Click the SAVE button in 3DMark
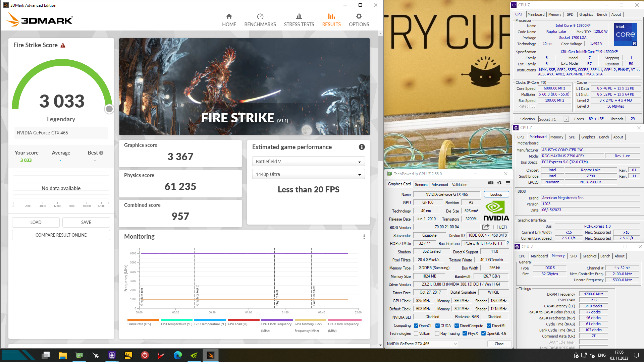This screenshot has width=644, height=362. click(86, 222)
